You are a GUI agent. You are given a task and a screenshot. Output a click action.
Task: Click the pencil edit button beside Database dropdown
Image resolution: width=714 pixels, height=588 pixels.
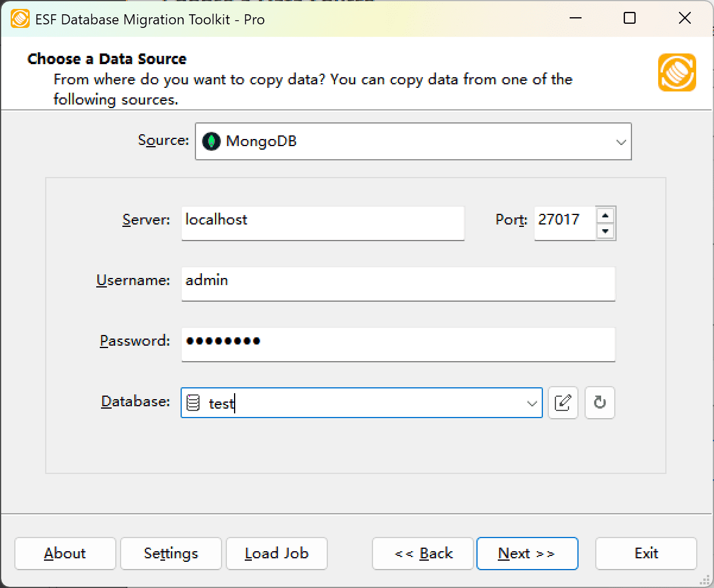click(x=563, y=403)
